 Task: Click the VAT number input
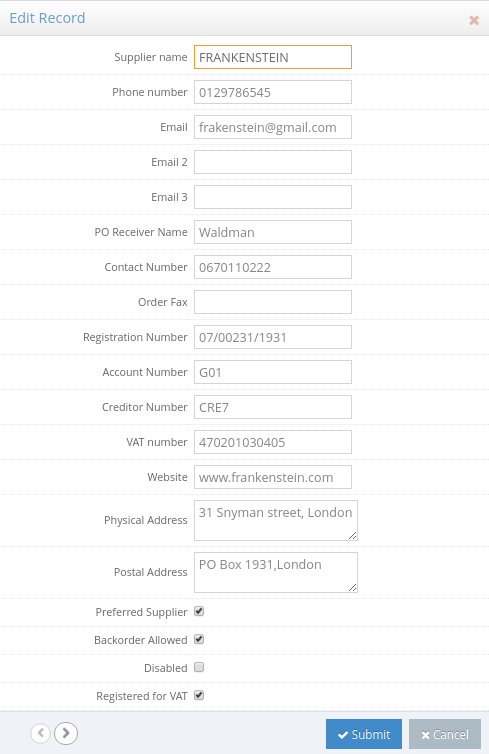point(273,442)
